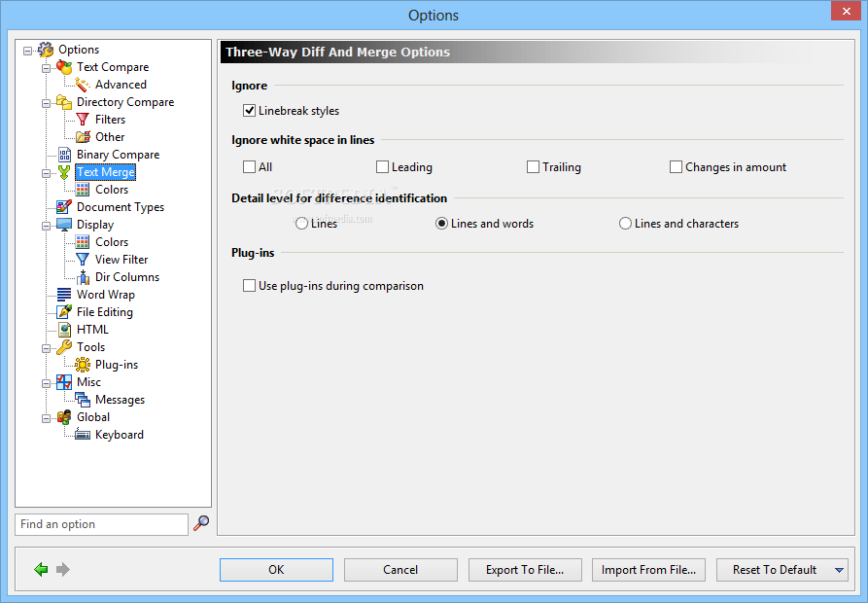The height and width of the screenshot is (603, 868).
Task: Click Export To File button
Action: tap(525, 570)
